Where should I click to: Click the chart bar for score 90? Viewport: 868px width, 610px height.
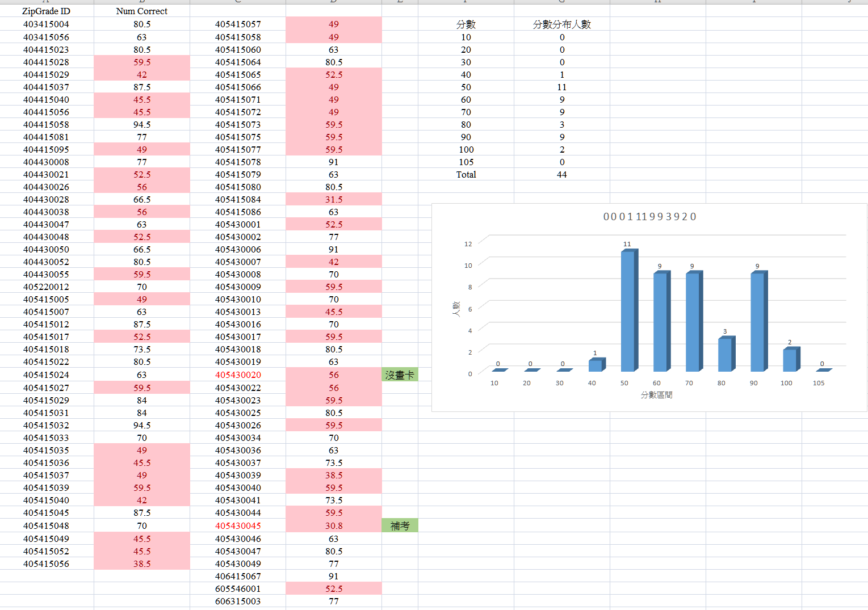click(x=757, y=322)
